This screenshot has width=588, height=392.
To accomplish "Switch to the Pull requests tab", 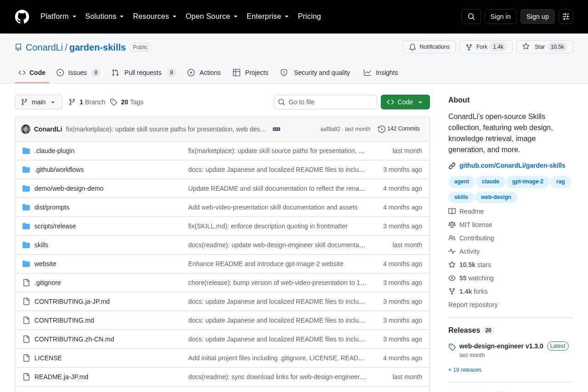I will [x=144, y=73].
